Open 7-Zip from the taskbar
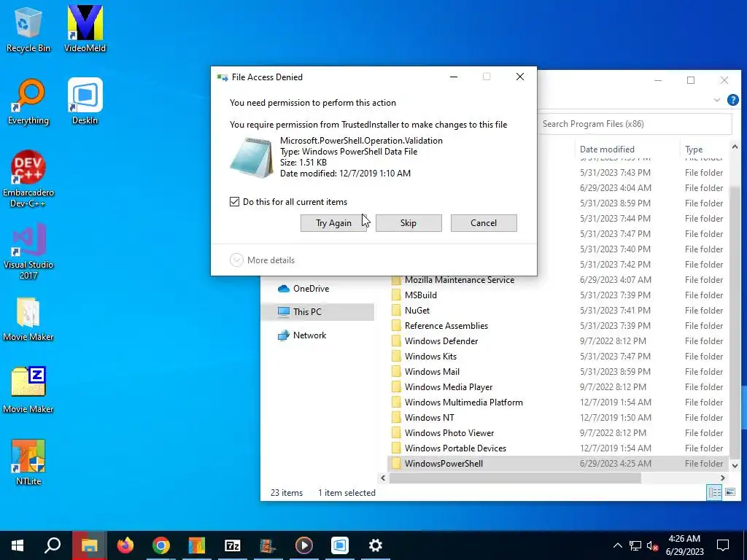This screenshot has width=747, height=560. click(233, 545)
